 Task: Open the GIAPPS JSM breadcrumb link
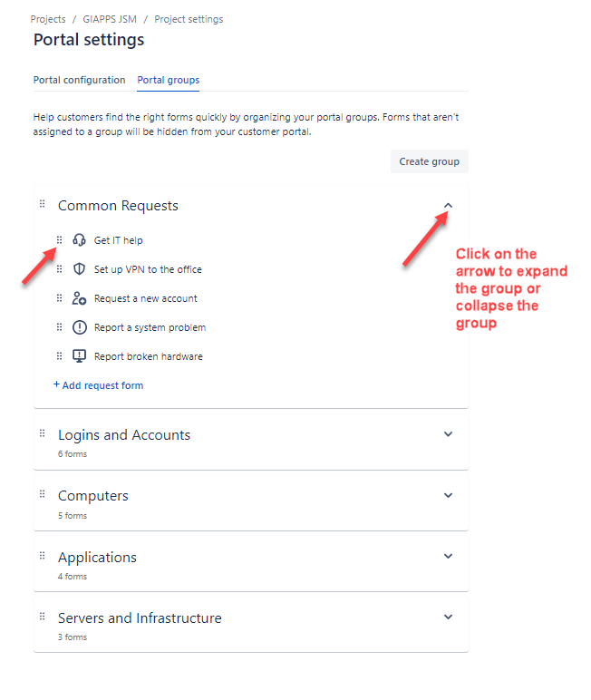pyautogui.click(x=110, y=19)
